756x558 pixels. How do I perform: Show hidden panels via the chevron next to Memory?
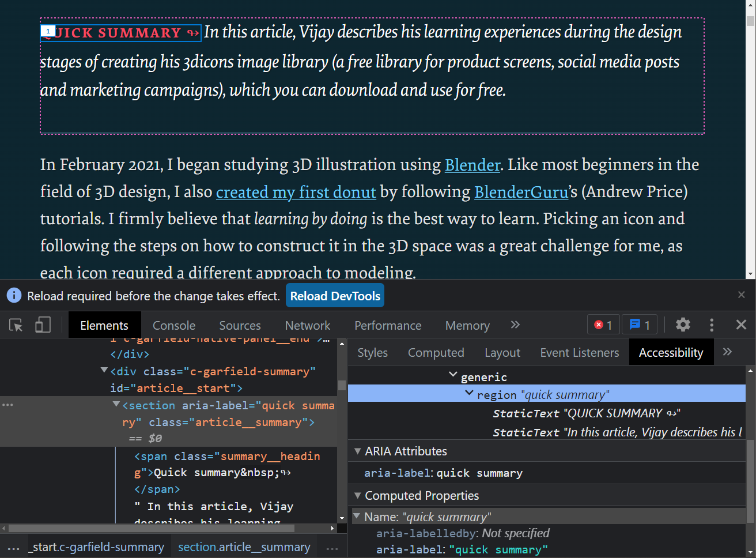[515, 325]
